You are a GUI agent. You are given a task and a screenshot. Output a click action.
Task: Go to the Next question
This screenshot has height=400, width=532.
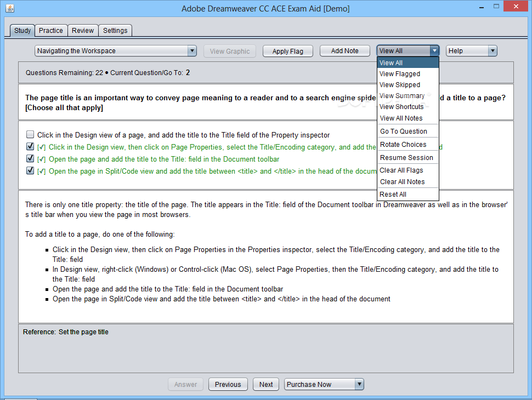click(x=266, y=385)
